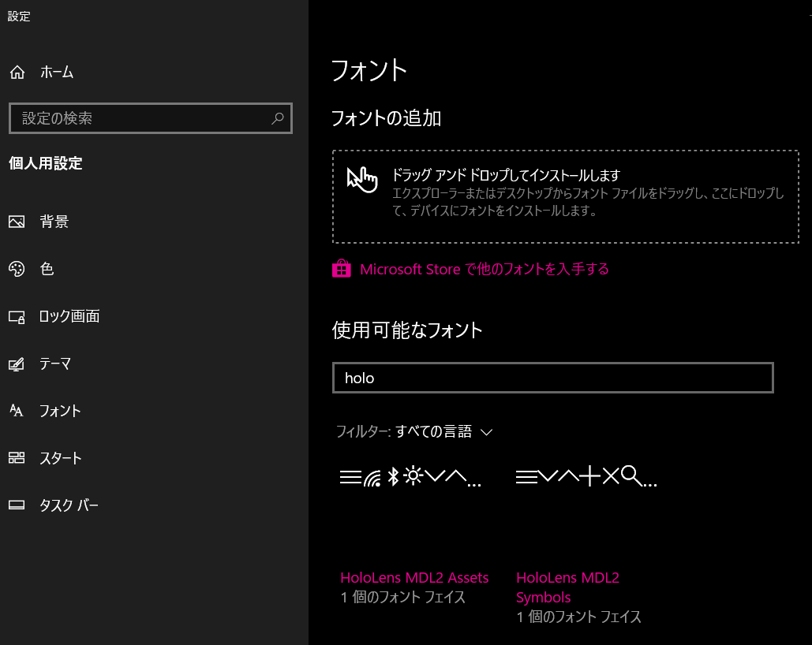Click the 色 palette icon
The image size is (812, 645).
[17, 269]
